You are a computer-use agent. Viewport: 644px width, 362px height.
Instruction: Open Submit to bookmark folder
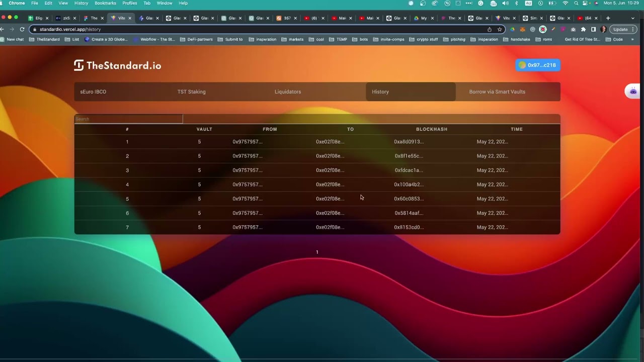click(230, 39)
